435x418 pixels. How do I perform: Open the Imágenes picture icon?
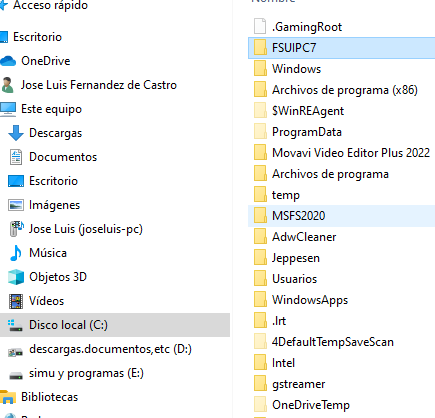tap(16, 205)
